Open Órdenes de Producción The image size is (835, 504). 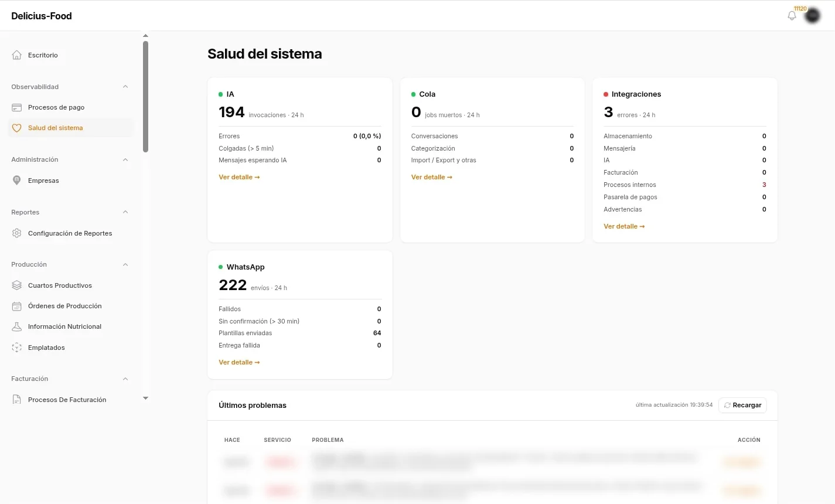[x=71, y=306]
